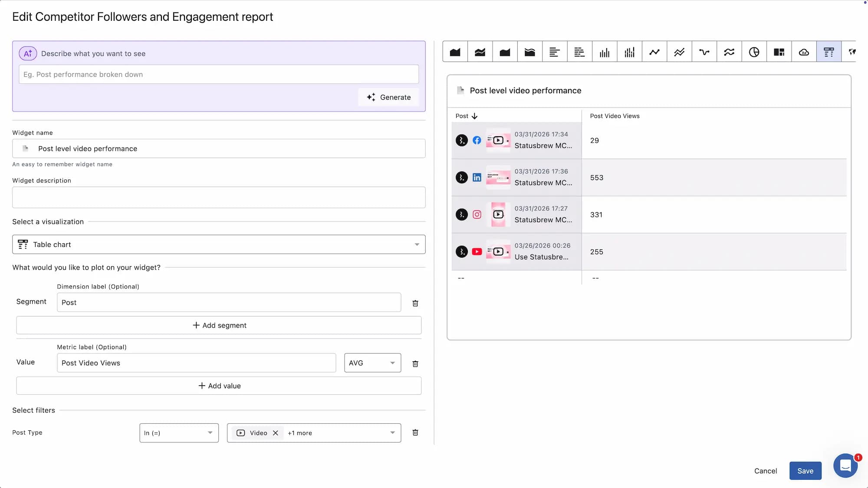The image size is (868, 488).
Task: Open the Intercom chat bubble
Action: coord(845,465)
